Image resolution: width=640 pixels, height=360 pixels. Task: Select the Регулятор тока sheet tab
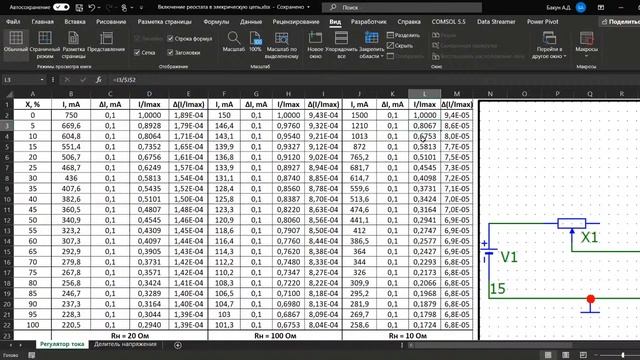pos(62,344)
